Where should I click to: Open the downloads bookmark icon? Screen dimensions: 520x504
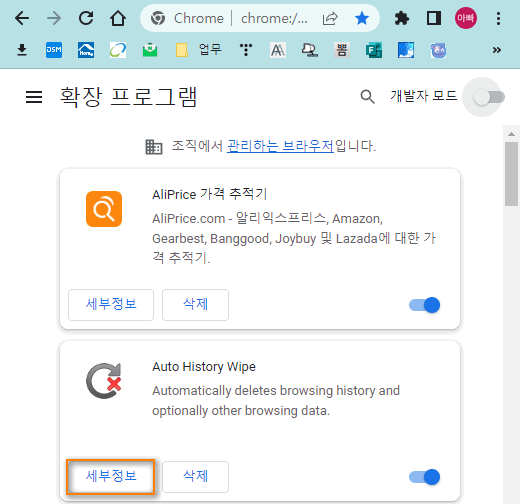(22, 50)
